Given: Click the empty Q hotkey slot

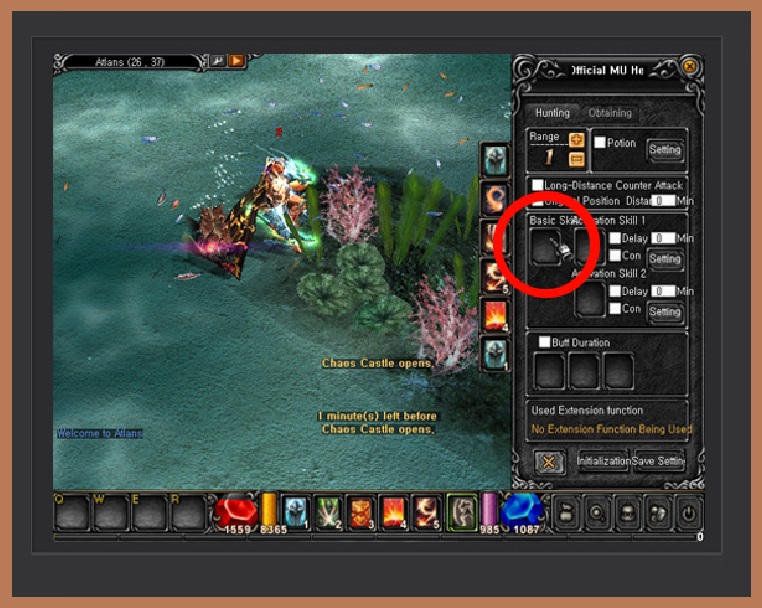Looking at the screenshot, I should pos(72,513).
